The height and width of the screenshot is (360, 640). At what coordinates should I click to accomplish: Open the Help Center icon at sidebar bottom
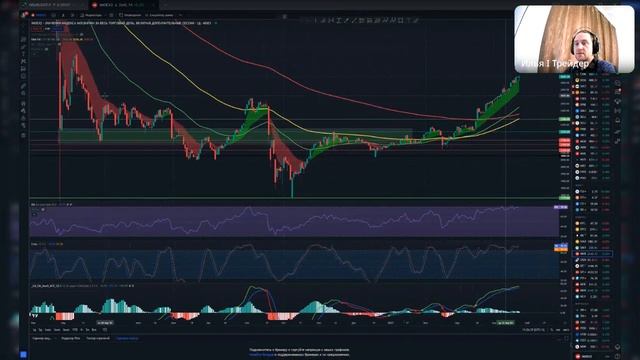[618, 356]
